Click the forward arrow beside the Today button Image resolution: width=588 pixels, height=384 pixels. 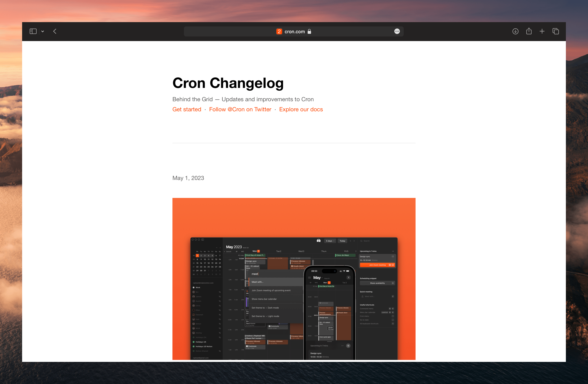point(354,241)
